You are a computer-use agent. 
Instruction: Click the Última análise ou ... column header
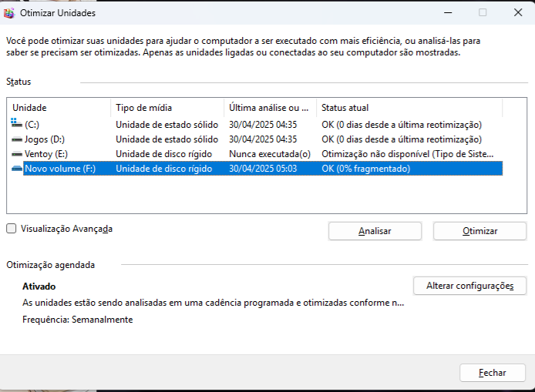tap(271, 108)
